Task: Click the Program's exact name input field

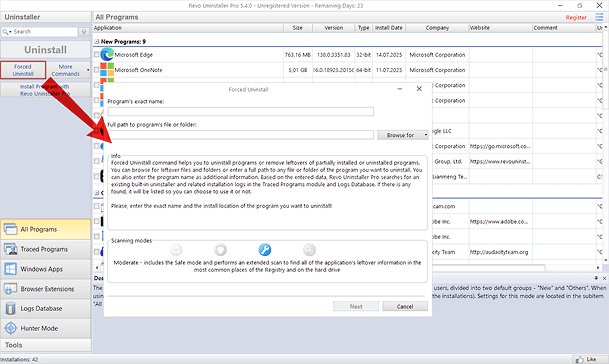Action: point(241,111)
